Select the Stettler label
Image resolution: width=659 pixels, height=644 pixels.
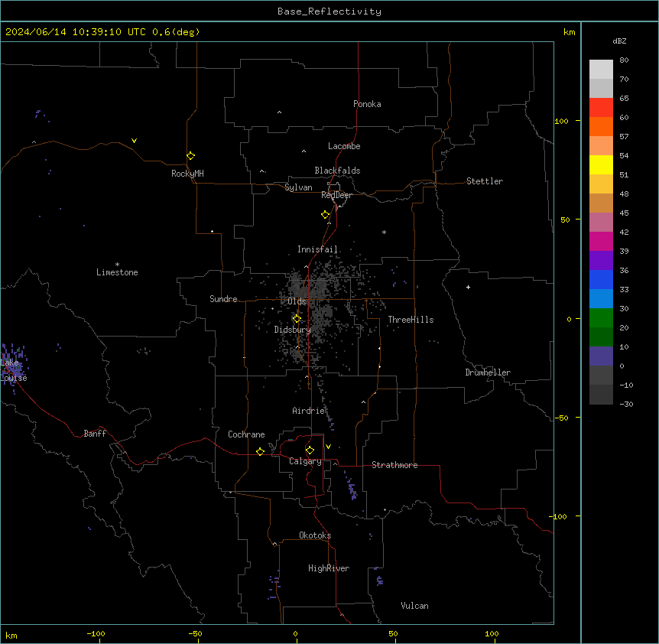[x=484, y=181]
